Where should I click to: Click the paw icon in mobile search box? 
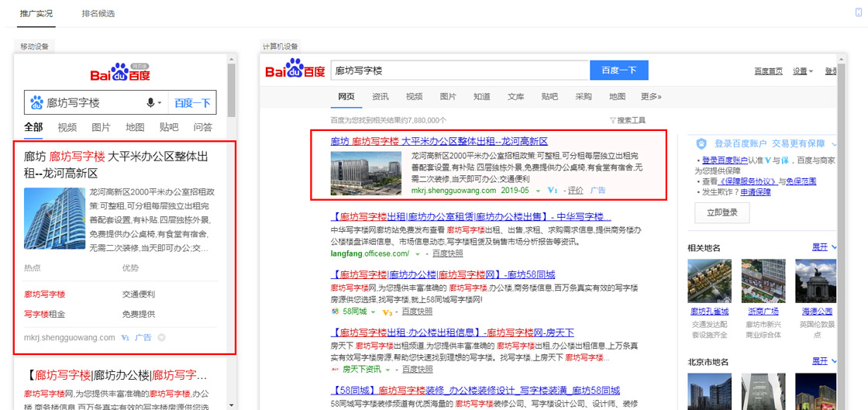[36, 102]
